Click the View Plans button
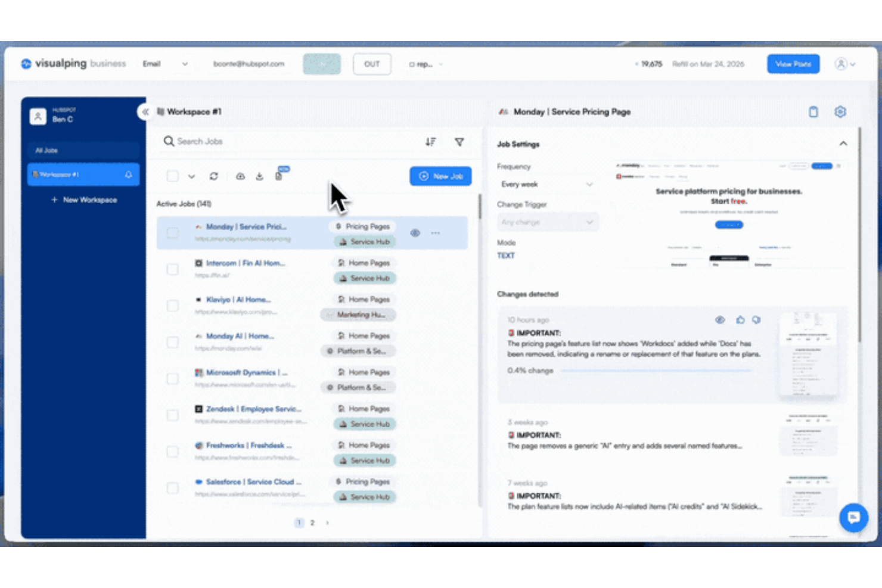The image size is (882, 588). [793, 64]
